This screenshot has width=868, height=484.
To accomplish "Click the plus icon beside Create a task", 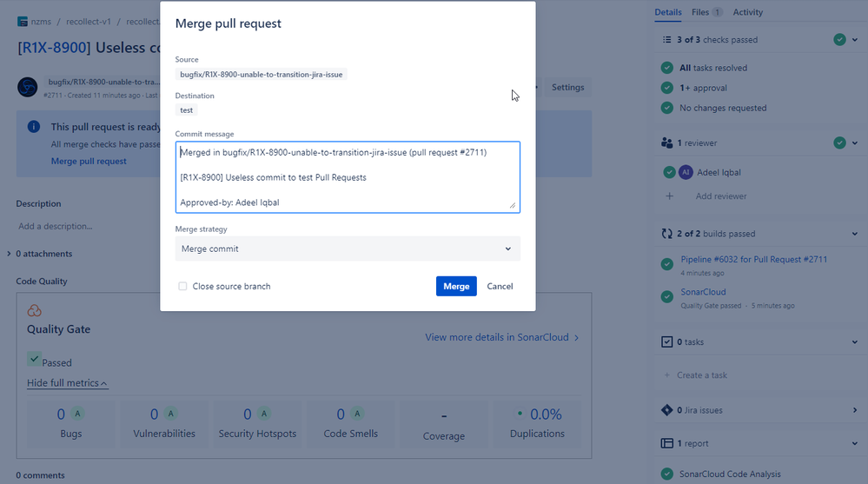I will click(667, 375).
